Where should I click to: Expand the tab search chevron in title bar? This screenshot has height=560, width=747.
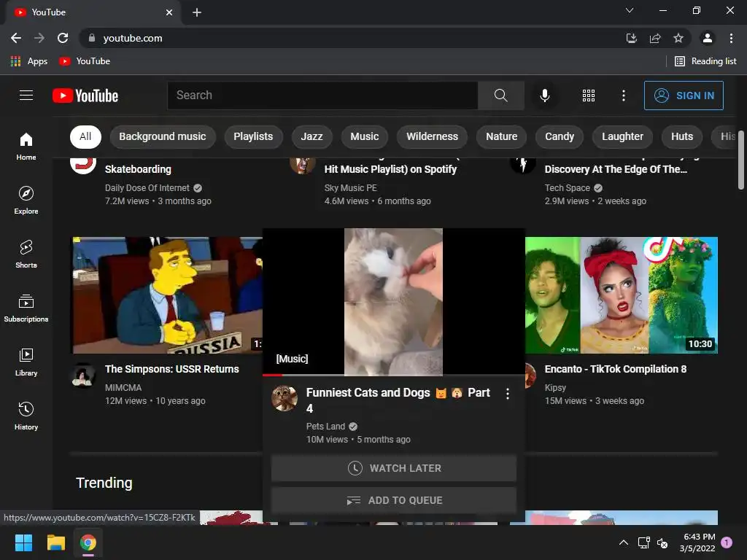(x=630, y=10)
